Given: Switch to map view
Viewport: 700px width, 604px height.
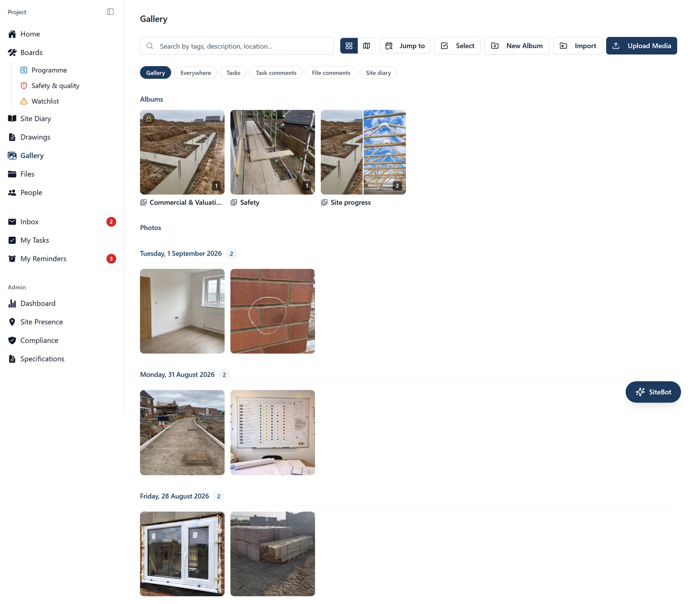Looking at the screenshot, I should [367, 46].
